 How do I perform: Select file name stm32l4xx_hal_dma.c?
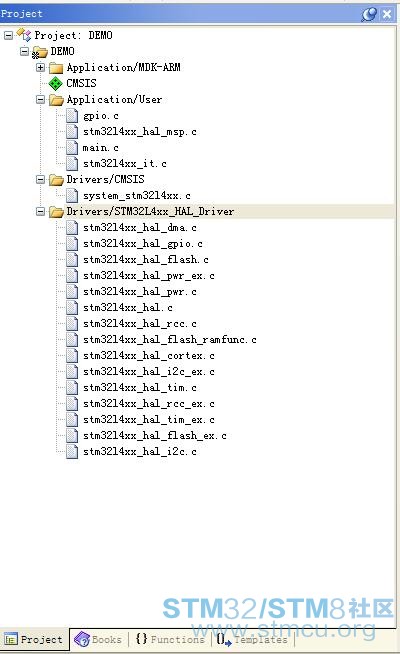(140, 228)
